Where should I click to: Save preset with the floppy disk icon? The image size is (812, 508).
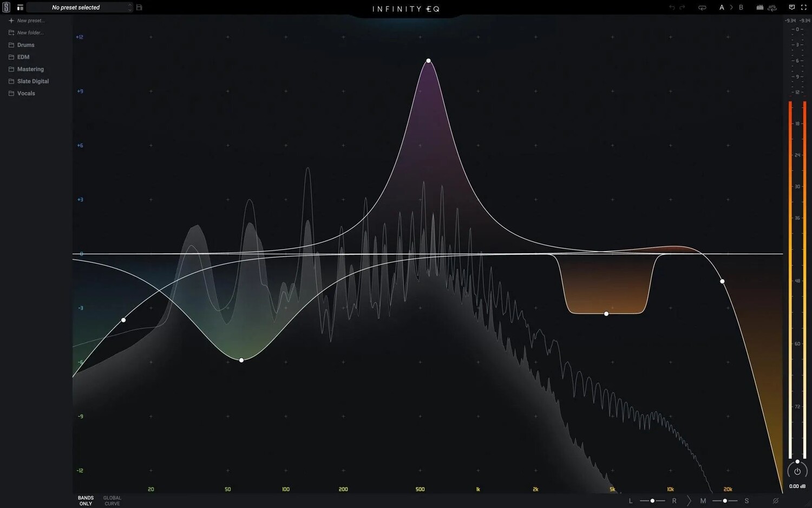139,8
